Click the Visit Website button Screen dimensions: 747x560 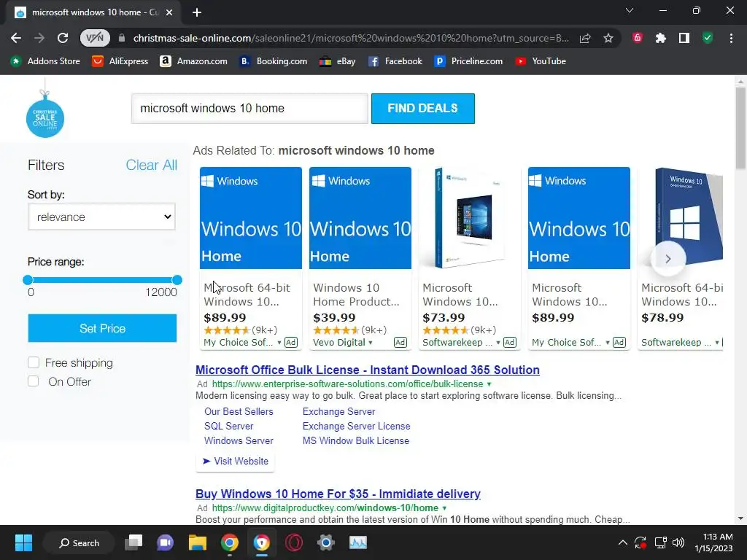click(x=236, y=461)
